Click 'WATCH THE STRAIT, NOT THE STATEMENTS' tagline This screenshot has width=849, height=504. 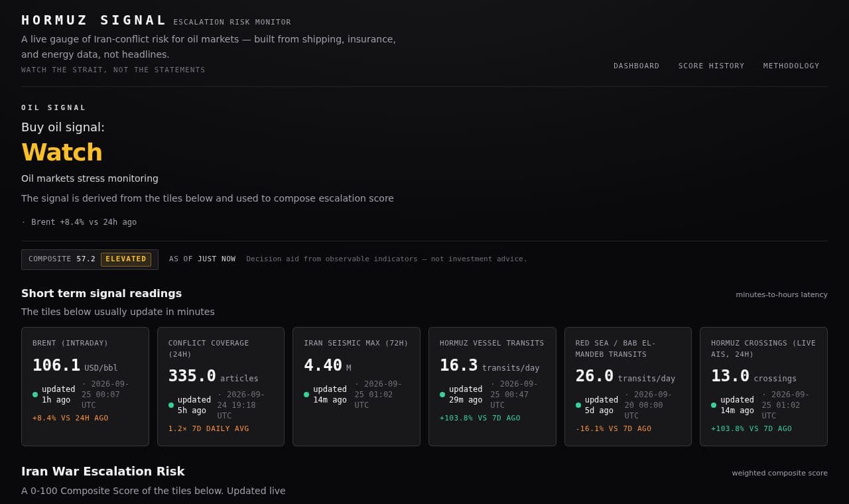[113, 70]
